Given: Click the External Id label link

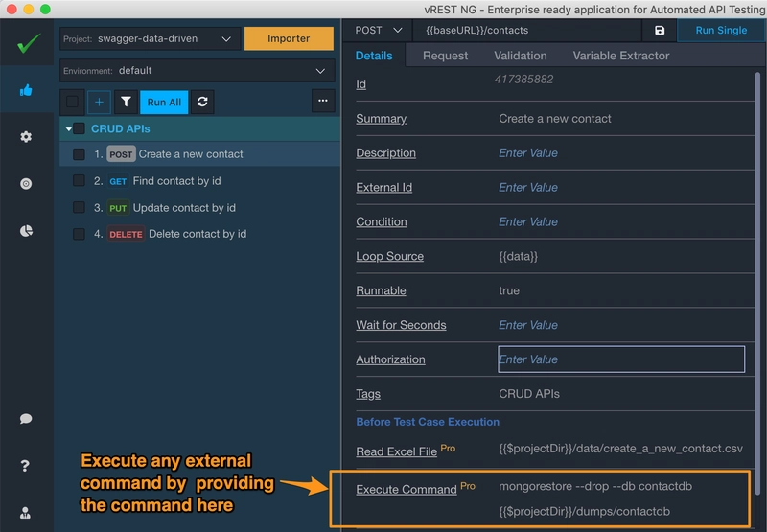Looking at the screenshot, I should [384, 188].
